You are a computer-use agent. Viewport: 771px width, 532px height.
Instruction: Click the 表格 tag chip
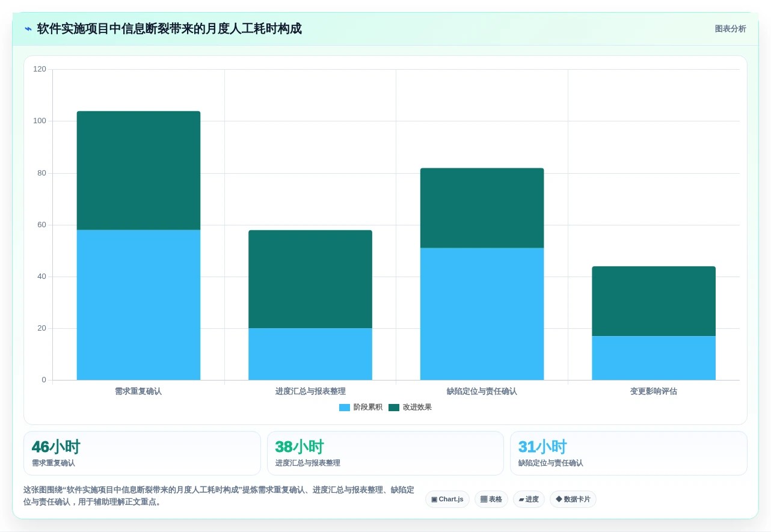[491, 499]
